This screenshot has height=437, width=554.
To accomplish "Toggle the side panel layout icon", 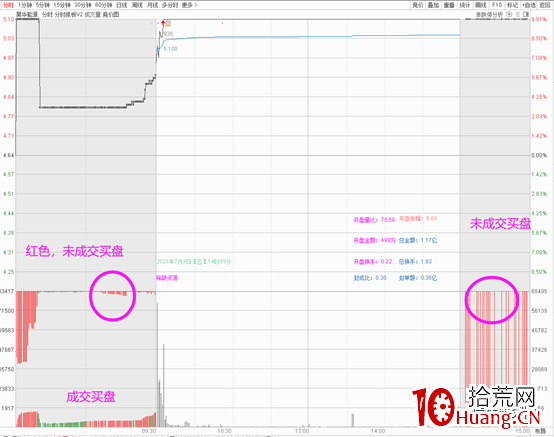I will [x=526, y=14].
